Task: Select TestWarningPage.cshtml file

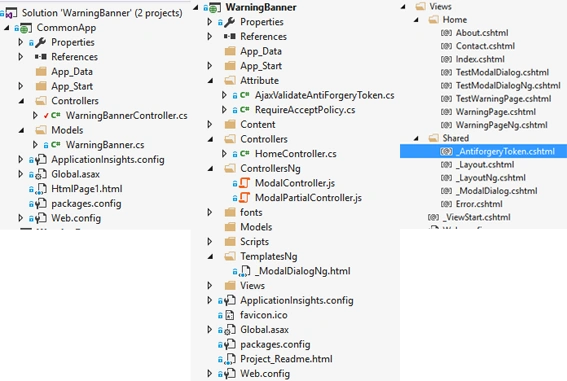Action: [x=503, y=99]
